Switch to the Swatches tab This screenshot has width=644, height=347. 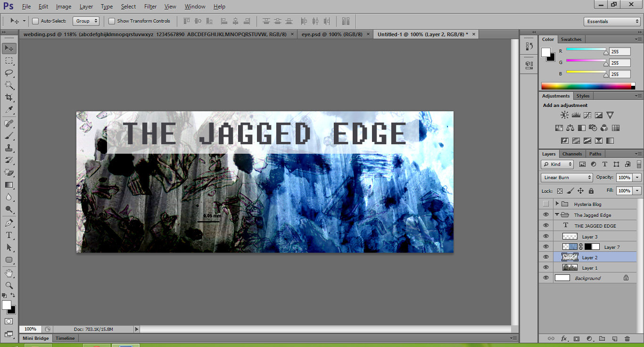tap(571, 39)
